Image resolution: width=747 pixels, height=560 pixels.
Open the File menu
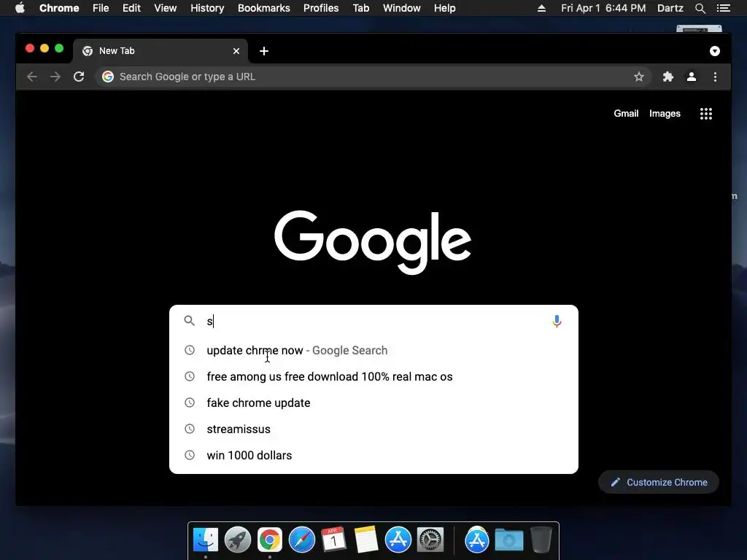101,8
